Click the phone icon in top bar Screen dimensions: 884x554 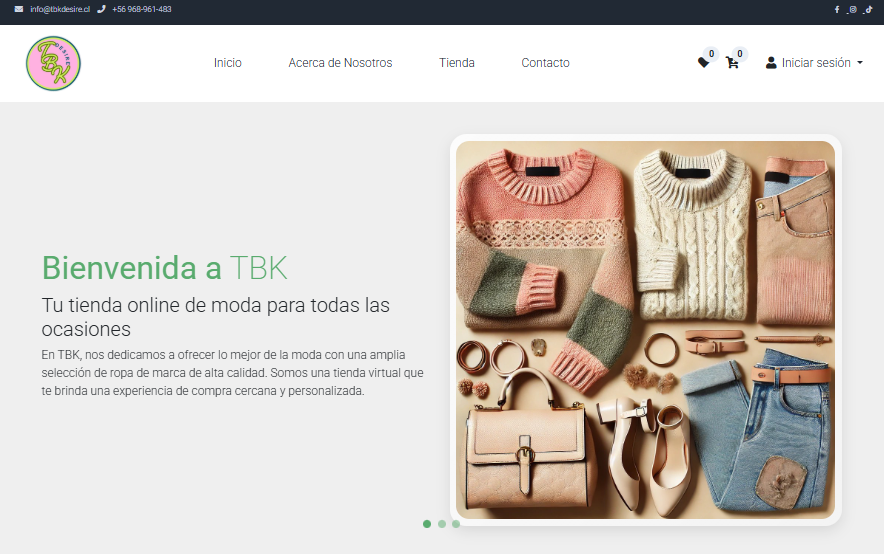[101, 9]
